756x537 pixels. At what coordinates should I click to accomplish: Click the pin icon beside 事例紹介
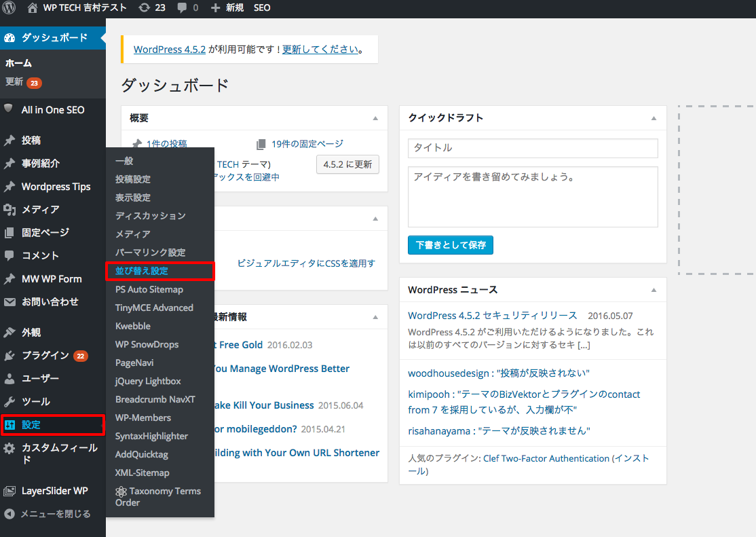(x=9, y=164)
